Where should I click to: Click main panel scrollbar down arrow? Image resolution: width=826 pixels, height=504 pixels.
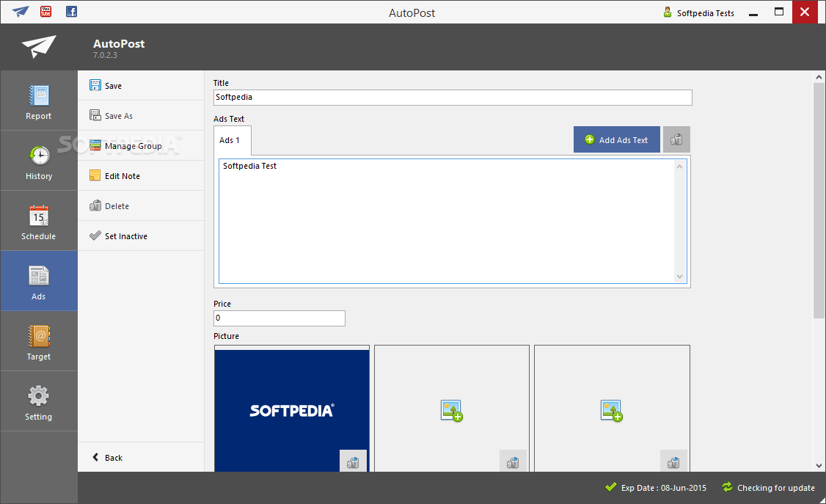(819, 466)
